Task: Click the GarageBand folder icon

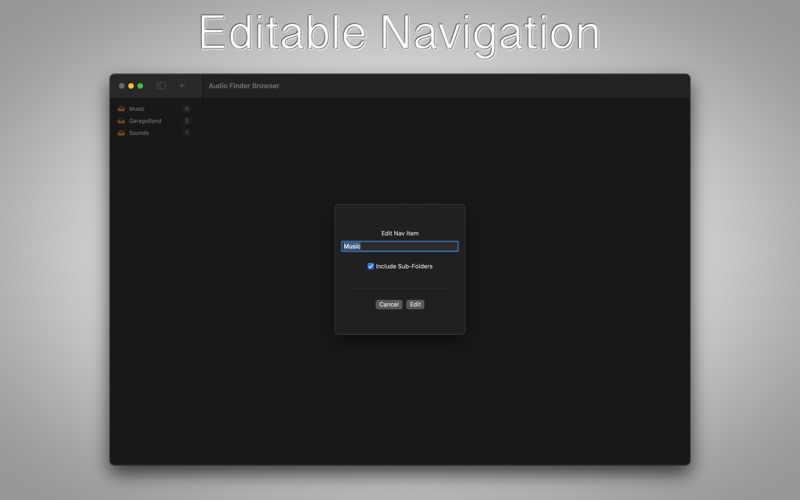Action: [121, 121]
